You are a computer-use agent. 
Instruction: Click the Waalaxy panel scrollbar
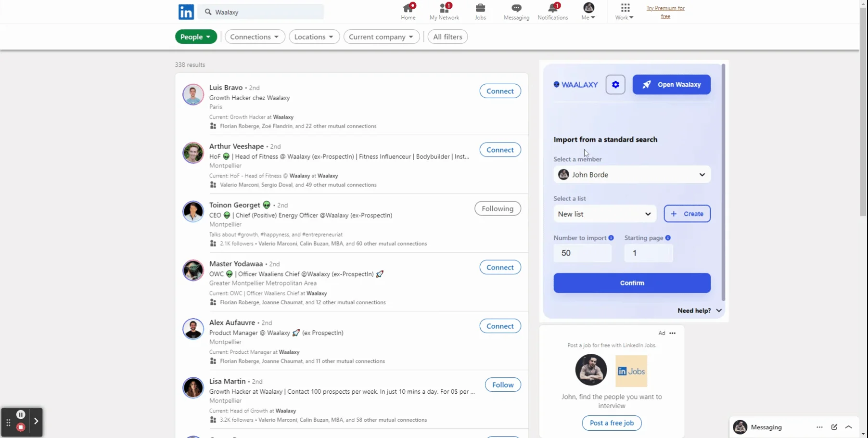click(723, 183)
